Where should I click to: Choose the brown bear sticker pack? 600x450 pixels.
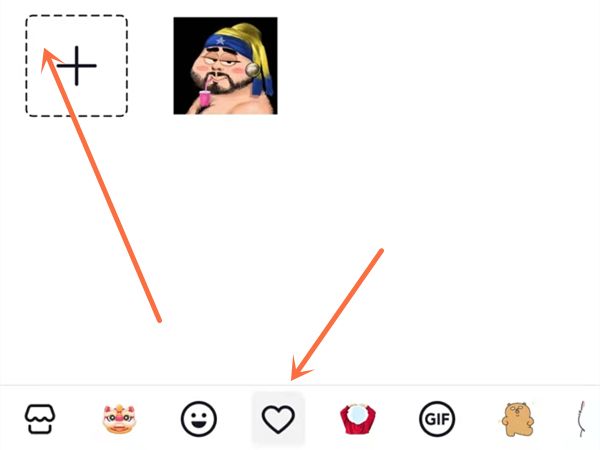pyautogui.click(x=517, y=419)
